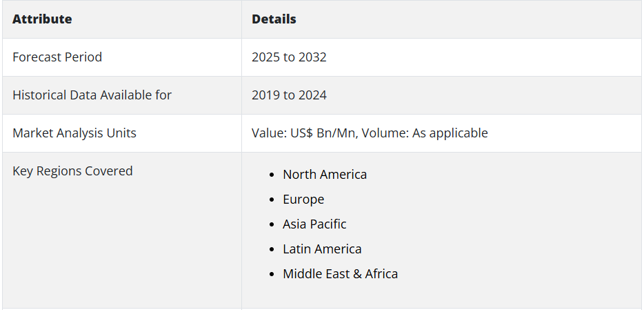
Task: Select Middle East & Africa item
Action: [x=340, y=274]
